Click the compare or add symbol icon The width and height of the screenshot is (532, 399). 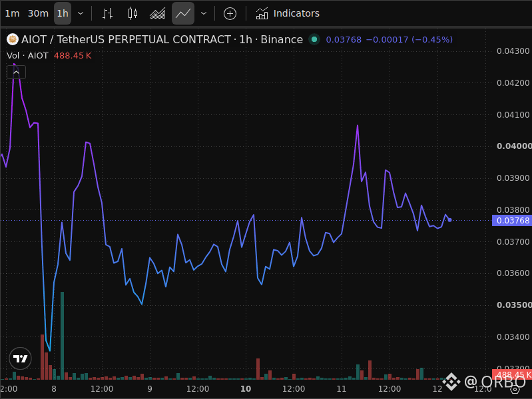(x=230, y=13)
